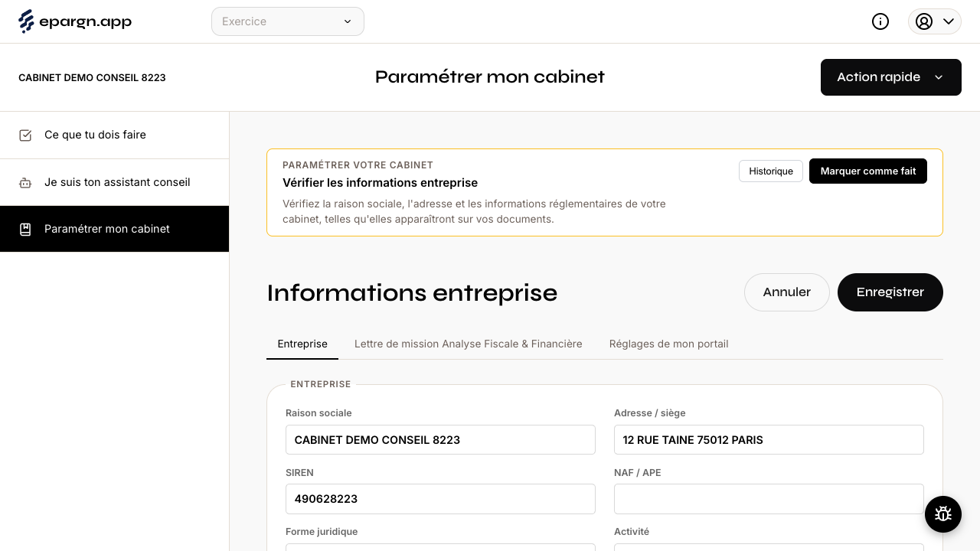Switch to the Entreprise tab

(x=302, y=344)
